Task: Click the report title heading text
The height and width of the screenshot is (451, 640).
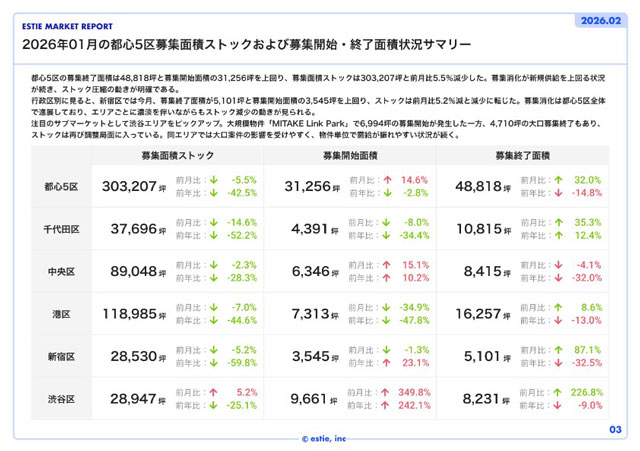Action: point(247,44)
